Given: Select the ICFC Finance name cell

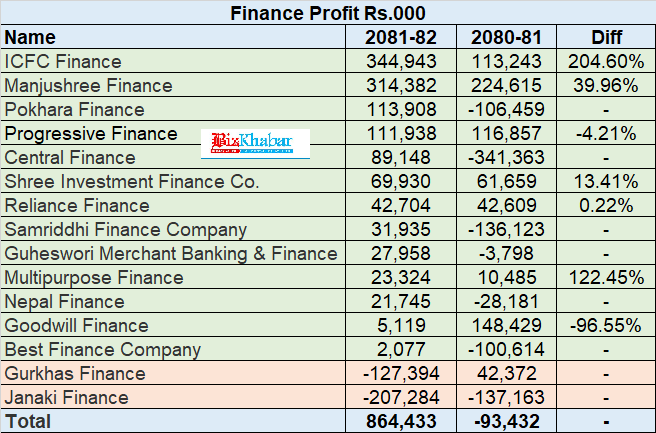Looking at the screenshot, I should 173,61.
